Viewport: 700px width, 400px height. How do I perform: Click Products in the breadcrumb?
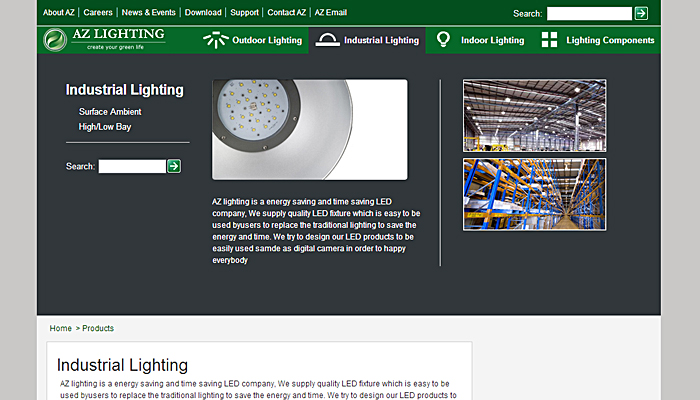click(98, 328)
